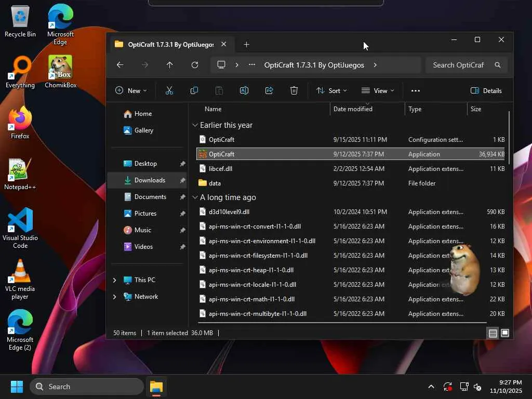Unpin Videos from Quick access
532x399 pixels.
click(182, 247)
